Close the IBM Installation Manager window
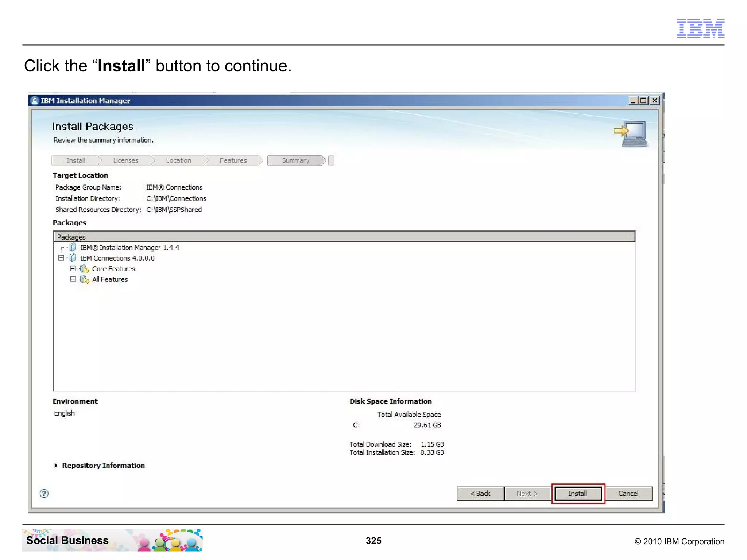This screenshot has height=560, width=747. pyautogui.click(x=655, y=101)
